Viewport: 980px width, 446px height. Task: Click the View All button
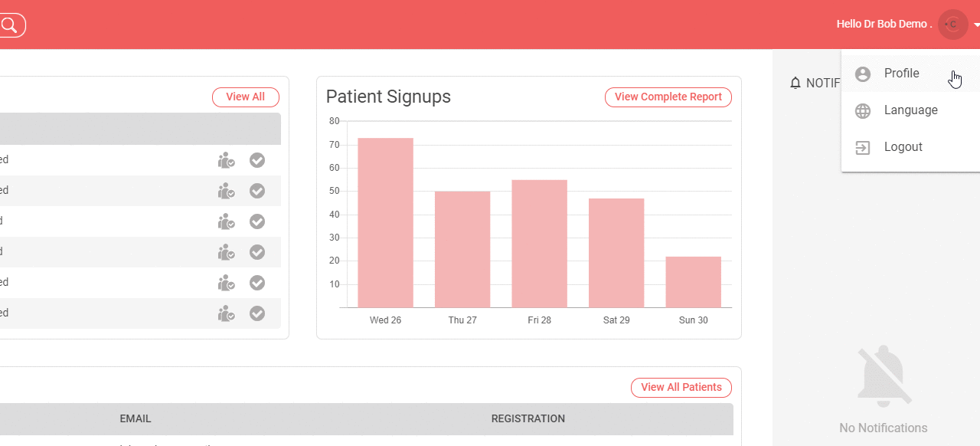[x=245, y=97]
